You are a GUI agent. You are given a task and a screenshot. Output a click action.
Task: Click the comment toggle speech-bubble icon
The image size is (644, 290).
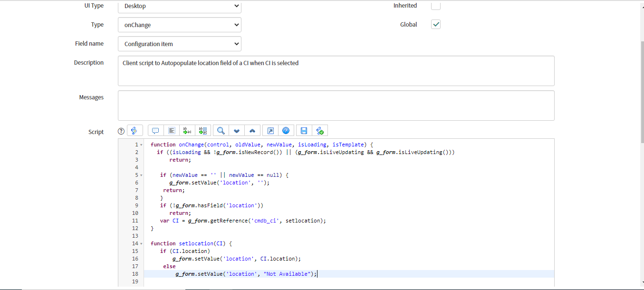[155, 131]
